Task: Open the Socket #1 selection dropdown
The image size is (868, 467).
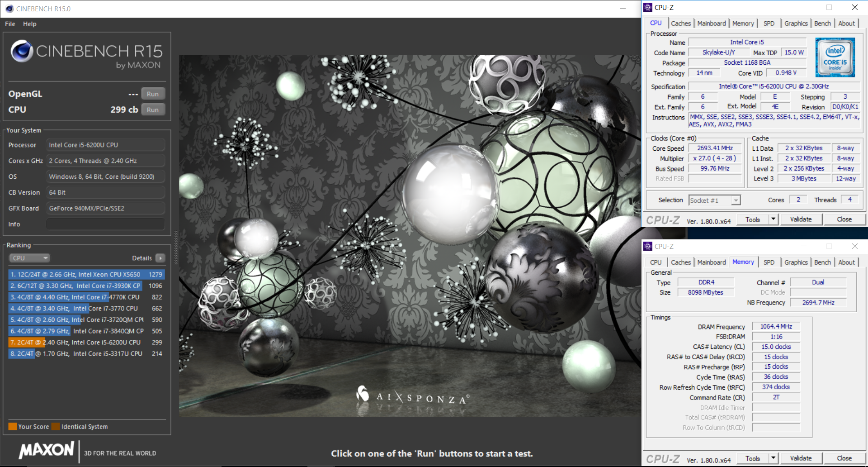Action: [x=714, y=200]
